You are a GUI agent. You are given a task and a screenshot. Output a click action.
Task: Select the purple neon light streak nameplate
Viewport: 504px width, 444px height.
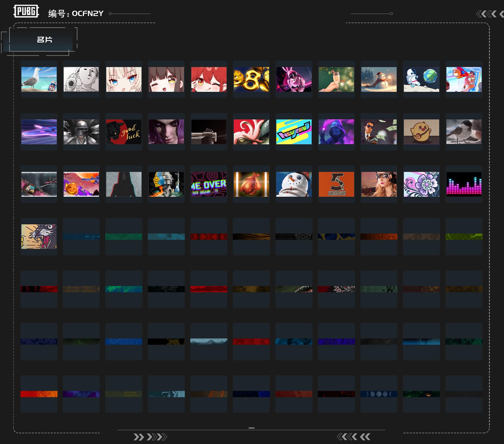[39, 132]
